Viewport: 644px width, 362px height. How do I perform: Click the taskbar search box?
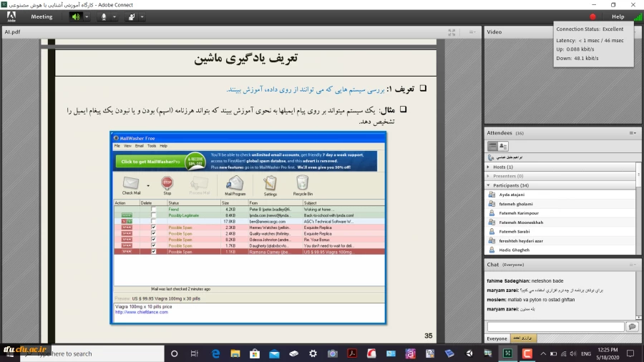point(93,353)
